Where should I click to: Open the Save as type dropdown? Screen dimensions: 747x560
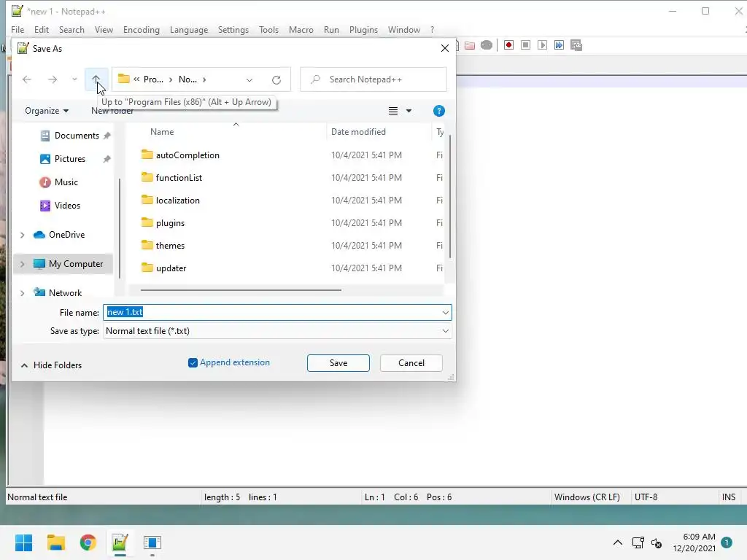coord(445,331)
